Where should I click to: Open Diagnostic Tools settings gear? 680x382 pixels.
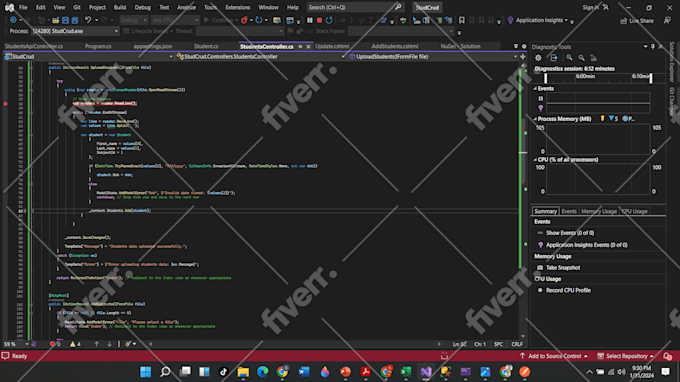click(x=538, y=58)
